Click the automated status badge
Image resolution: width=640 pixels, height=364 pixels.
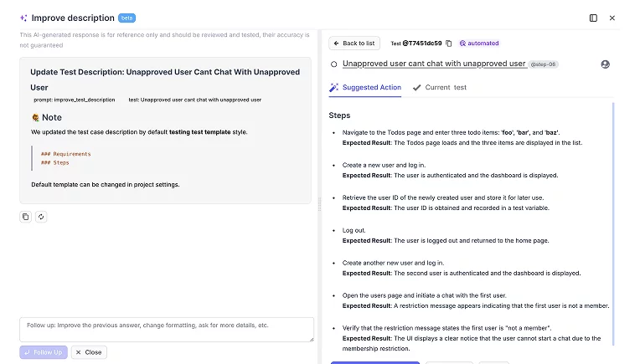pos(479,44)
